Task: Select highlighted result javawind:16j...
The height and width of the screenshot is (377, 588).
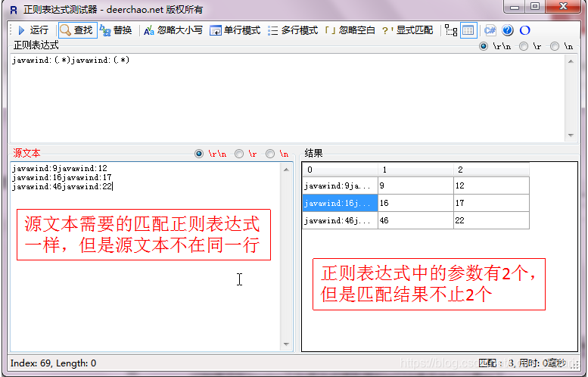Action: pyautogui.click(x=340, y=203)
